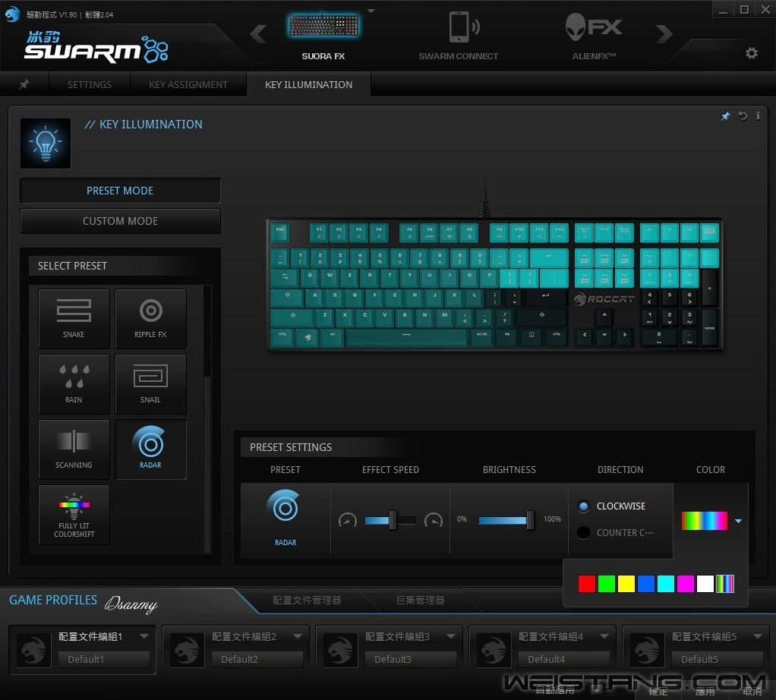Image resolution: width=776 pixels, height=700 pixels.
Task: Select the Ripple FX preset
Action: [x=150, y=319]
